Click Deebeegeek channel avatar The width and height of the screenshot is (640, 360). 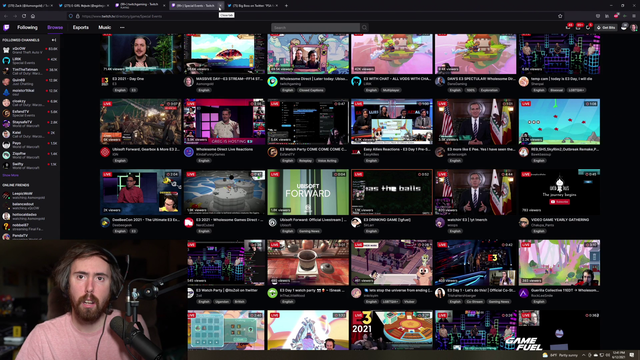click(105, 223)
